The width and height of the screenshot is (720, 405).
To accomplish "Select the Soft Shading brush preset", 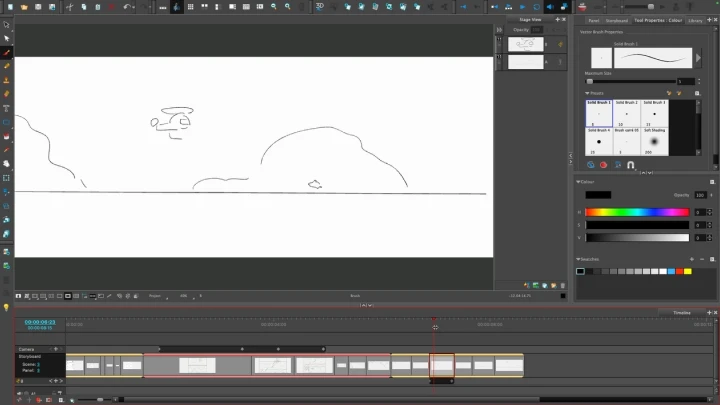I will pos(655,141).
